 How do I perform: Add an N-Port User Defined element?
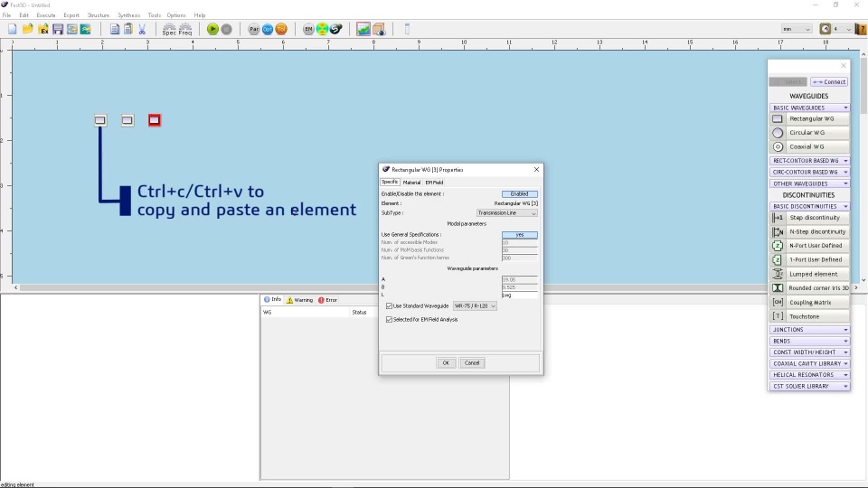click(809, 246)
